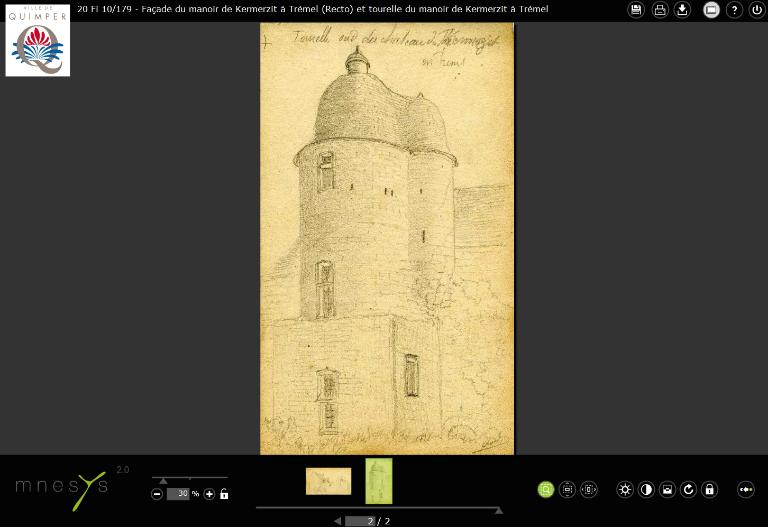Toggle fullscreen display mode icon
This screenshot has width=768, height=527.
[711, 10]
